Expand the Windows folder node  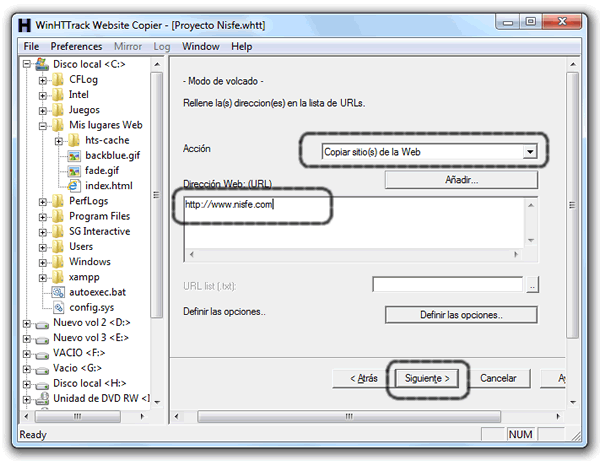click(x=42, y=263)
